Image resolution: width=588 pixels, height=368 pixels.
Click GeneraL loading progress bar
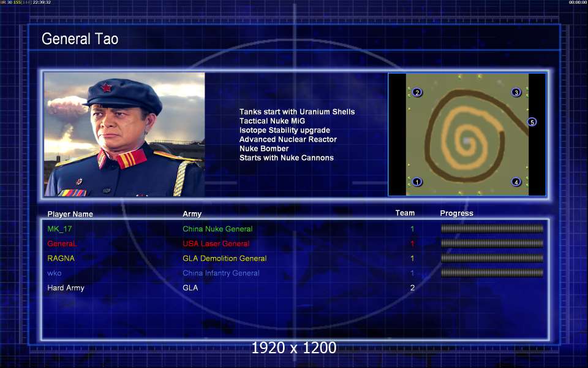pyautogui.click(x=492, y=243)
